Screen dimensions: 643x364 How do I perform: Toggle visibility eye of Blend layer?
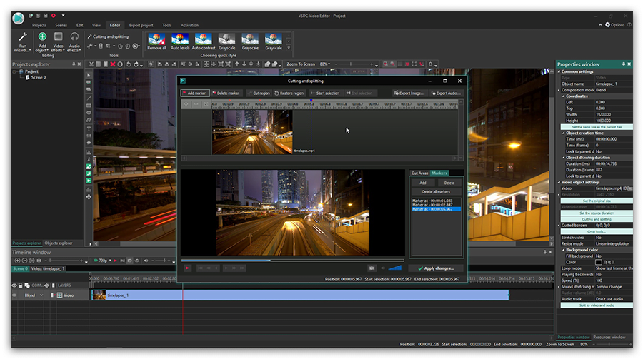pyautogui.click(x=14, y=295)
